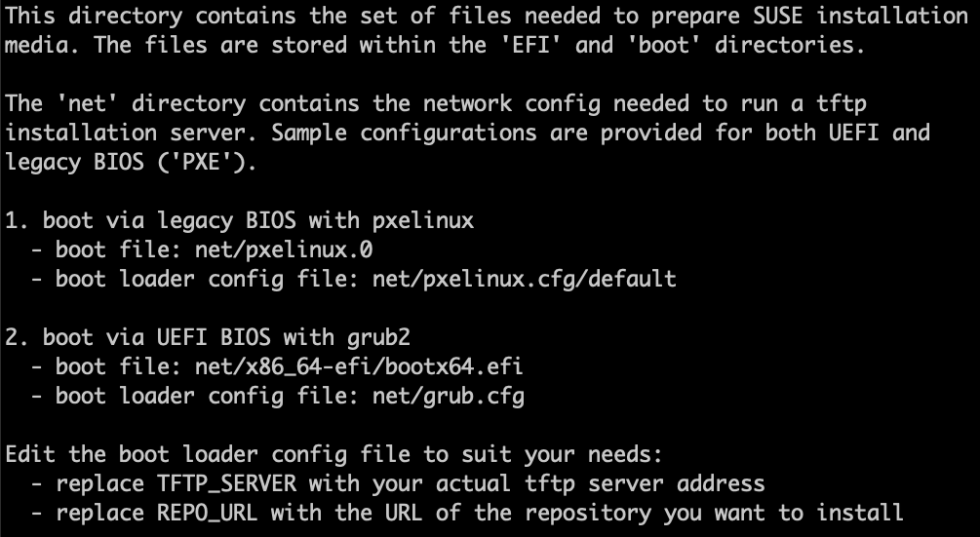980x537 pixels.
Task: Click the path net/pxelinux.cfg/default
Action: pyautogui.click(x=525, y=279)
